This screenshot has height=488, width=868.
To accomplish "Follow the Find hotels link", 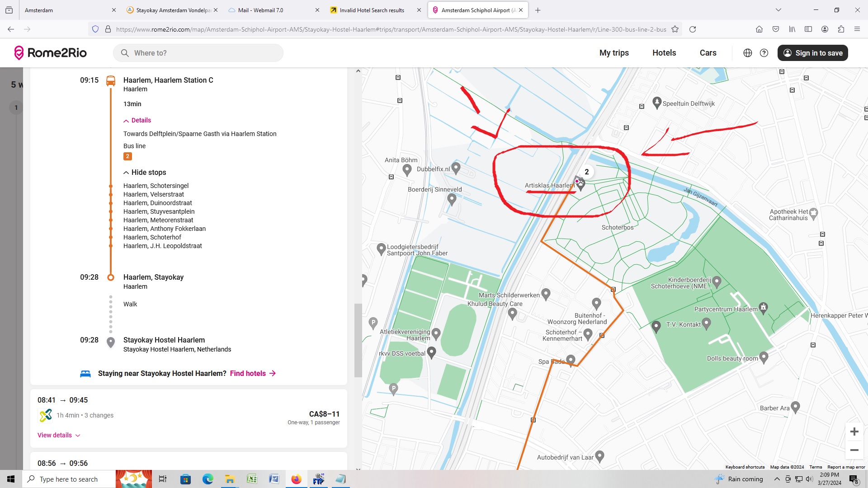I will pyautogui.click(x=253, y=373).
